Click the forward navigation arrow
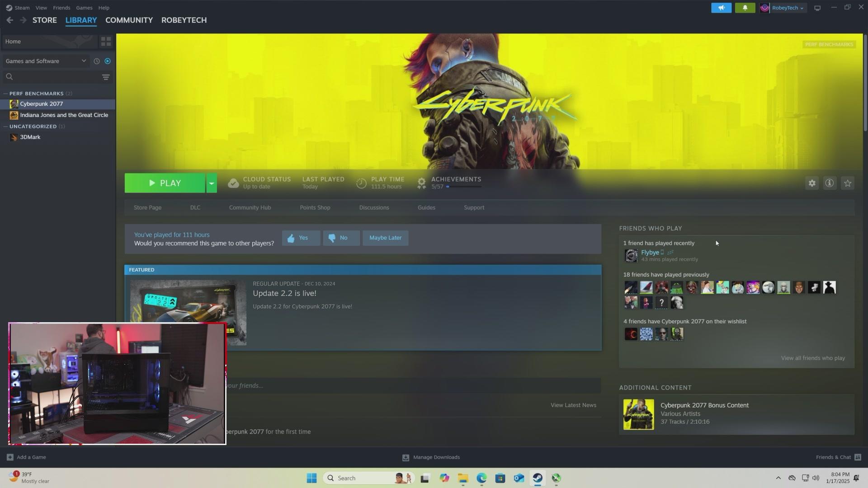 [23, 20]
